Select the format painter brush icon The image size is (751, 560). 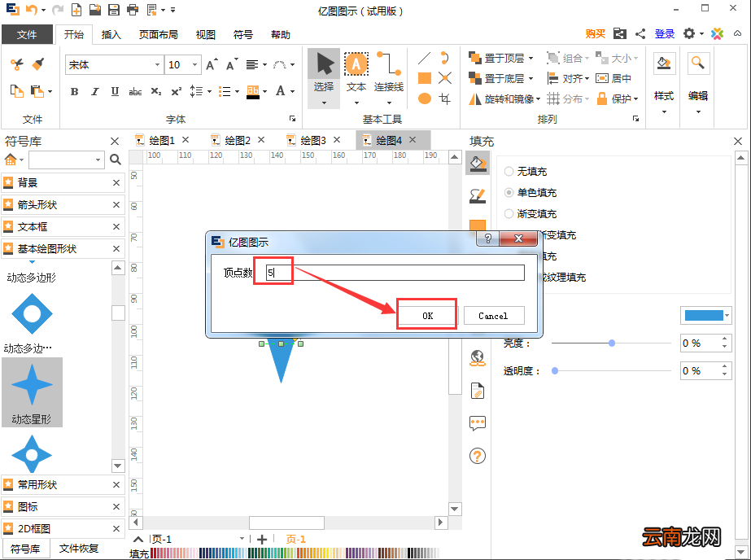[x=38, y=64]
